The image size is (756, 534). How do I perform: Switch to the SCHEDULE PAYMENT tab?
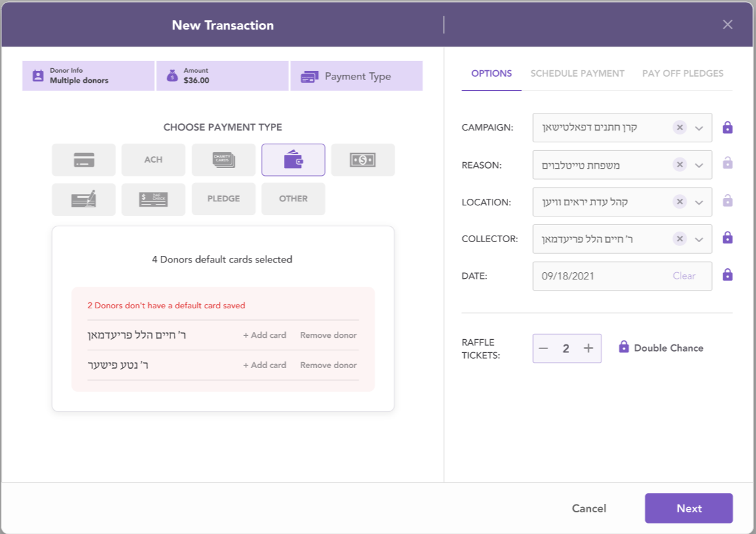(x=577, y=73)
